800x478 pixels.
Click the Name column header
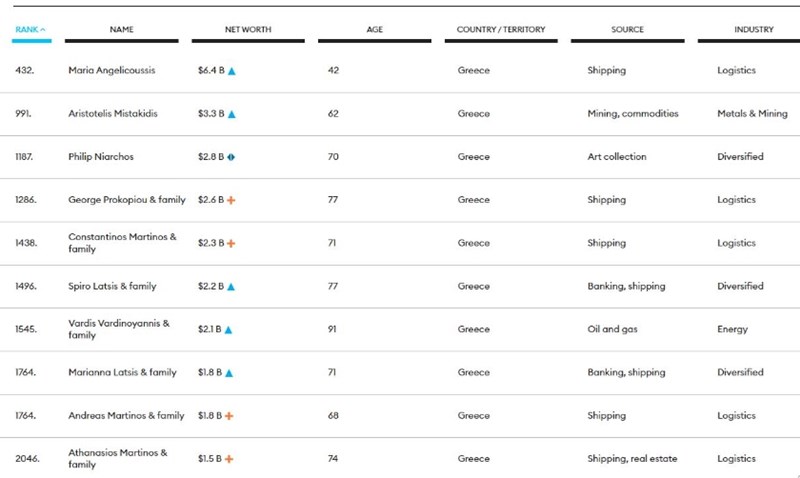click(121, 30)
